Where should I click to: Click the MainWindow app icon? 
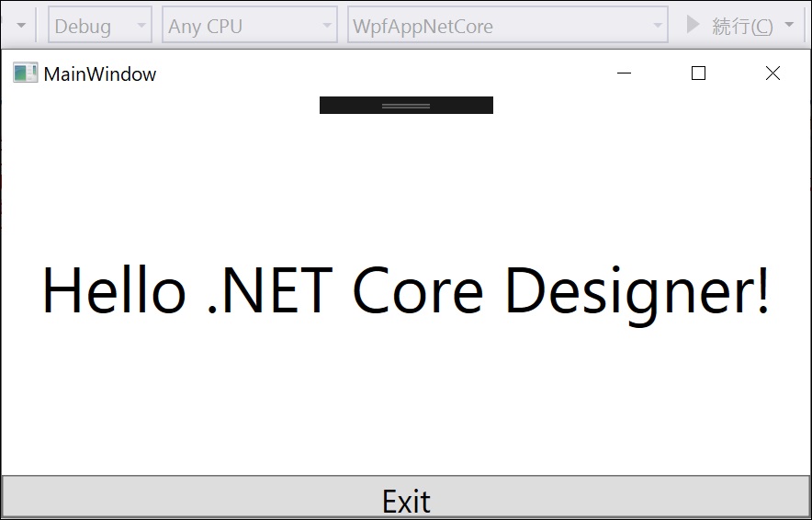[x=26, y=73]
